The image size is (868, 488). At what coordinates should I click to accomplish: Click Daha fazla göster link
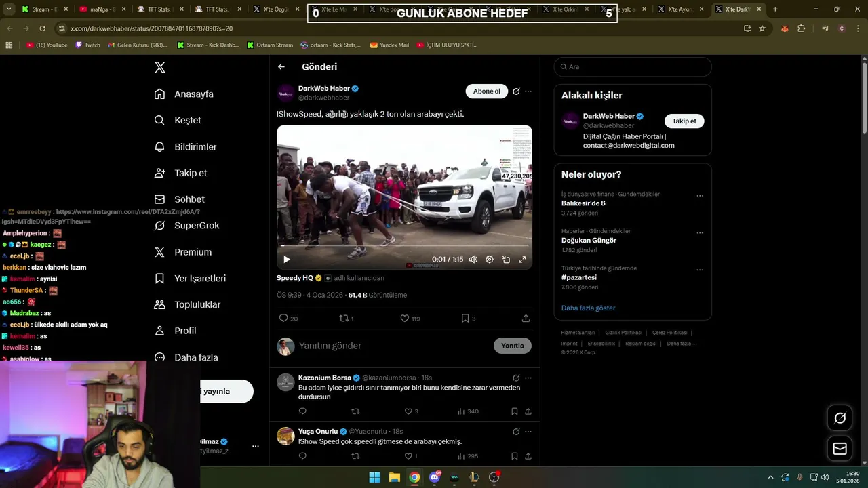click(x=588, y=308)
